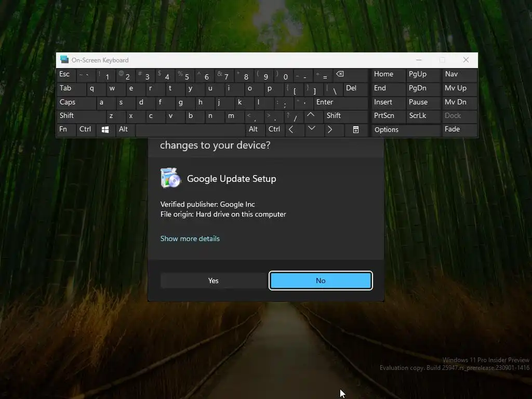Image resolution: width=532 pixels, height=399 pixels.
Task: Click the Enter key
Action: pos(341,102)
